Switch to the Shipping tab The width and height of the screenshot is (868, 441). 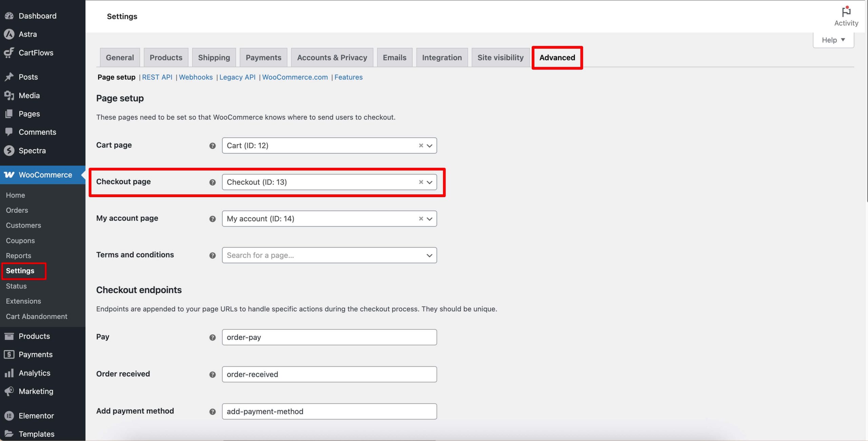214,58
